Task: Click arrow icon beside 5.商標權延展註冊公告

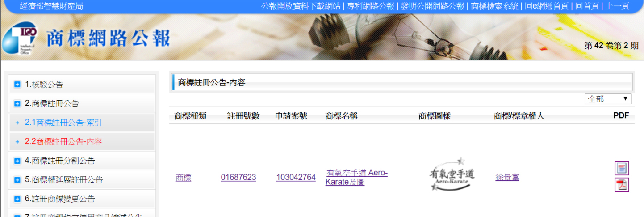Action: tap(17, 180)
